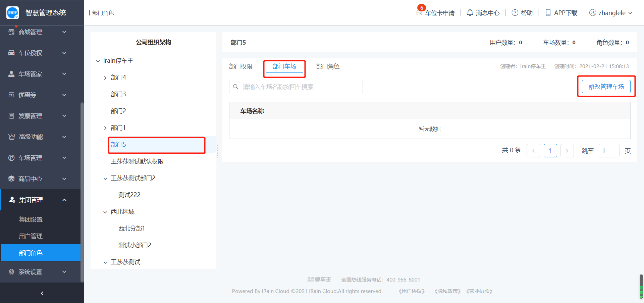Click the 高级功能 crown icon
Image resolution: width=644 pixels, height=303 pixels.
point(12,137)
